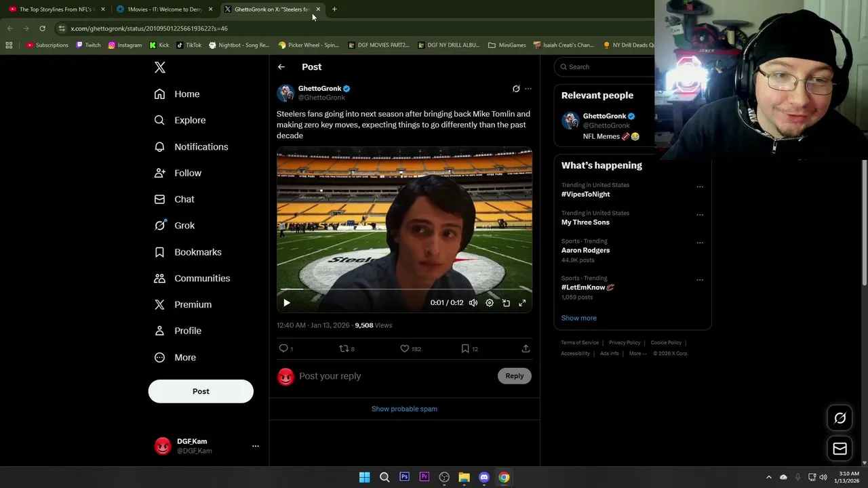Screen dimensions: 868x488
Task: Open GhettoGronk author avatar on post
Action: pyautogui.click(x=285, y=93)
